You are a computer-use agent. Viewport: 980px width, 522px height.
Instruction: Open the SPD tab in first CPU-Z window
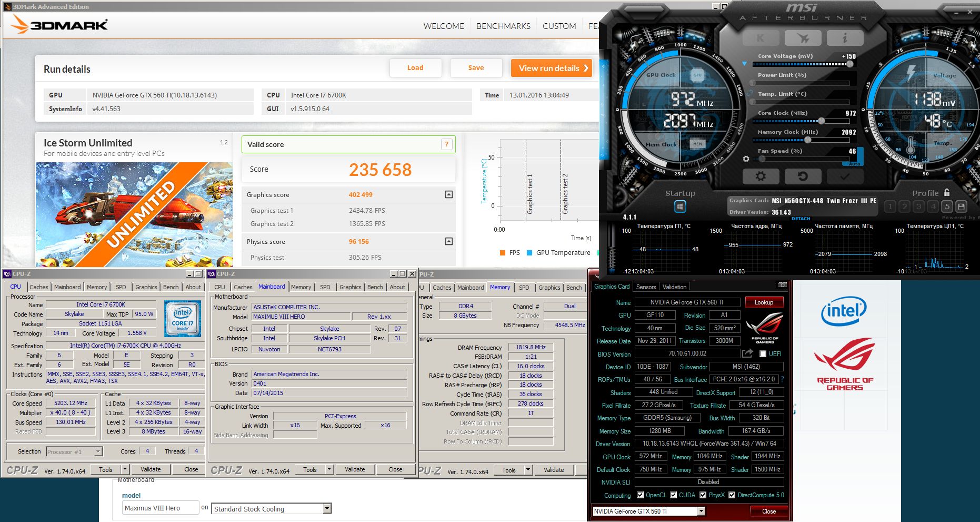point(121,287)
